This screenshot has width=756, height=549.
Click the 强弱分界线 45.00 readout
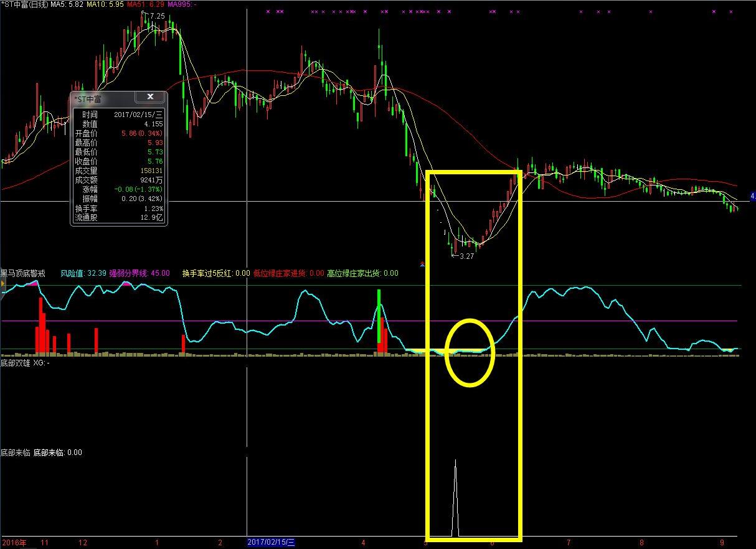tap(139, 273)
